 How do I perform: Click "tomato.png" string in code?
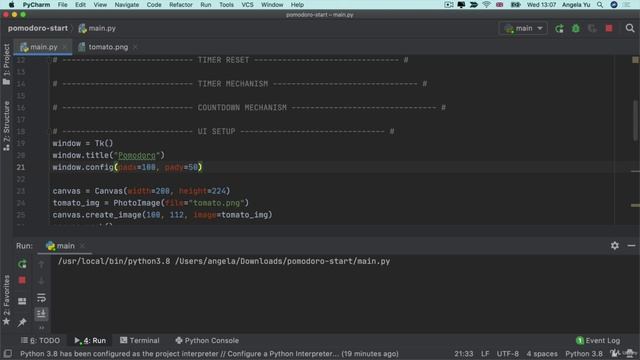click(x=216, y=203)
